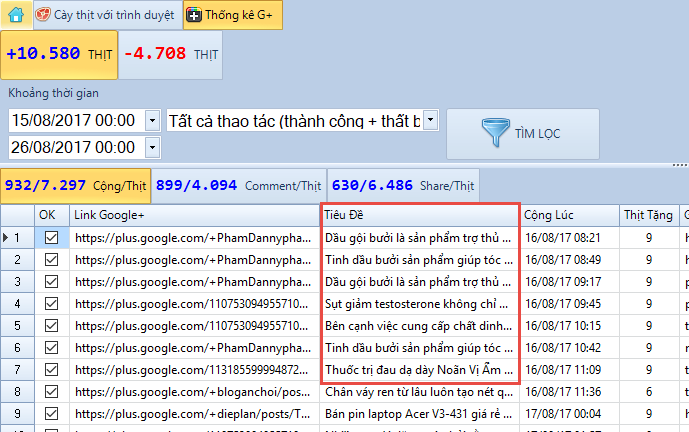The image size is (689, 432).
Task: Click title Chân váy ren từ lâu
Action: click(419, 392)
